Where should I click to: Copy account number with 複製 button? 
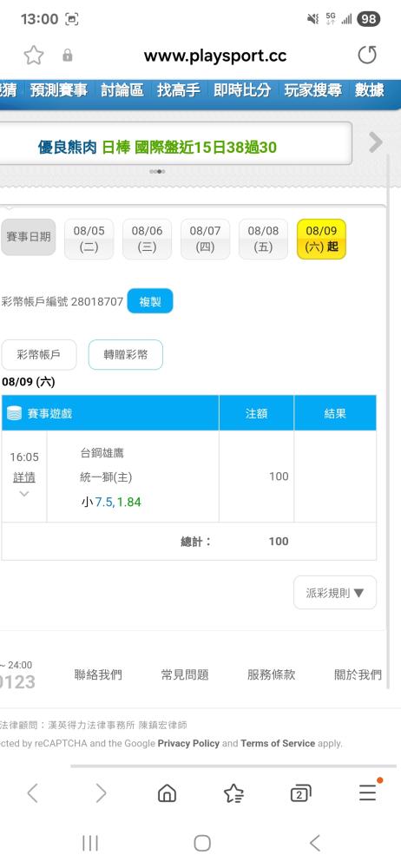150,301
